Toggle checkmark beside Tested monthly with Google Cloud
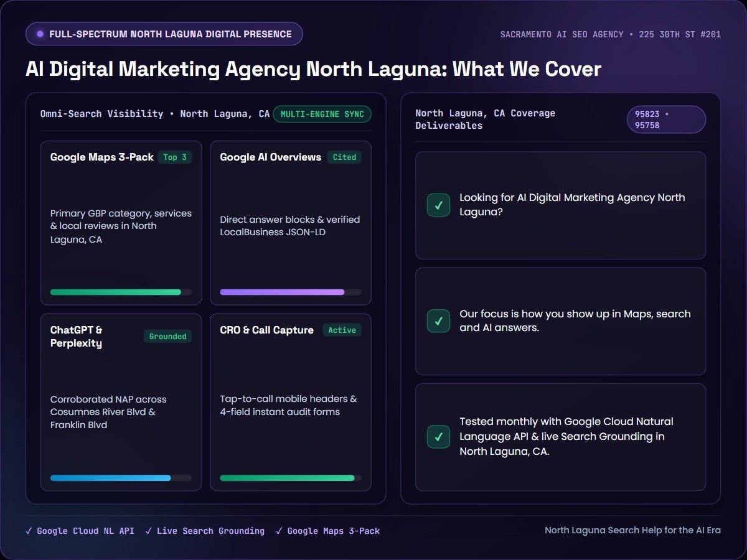747x560 pixels. coord(438,437)
